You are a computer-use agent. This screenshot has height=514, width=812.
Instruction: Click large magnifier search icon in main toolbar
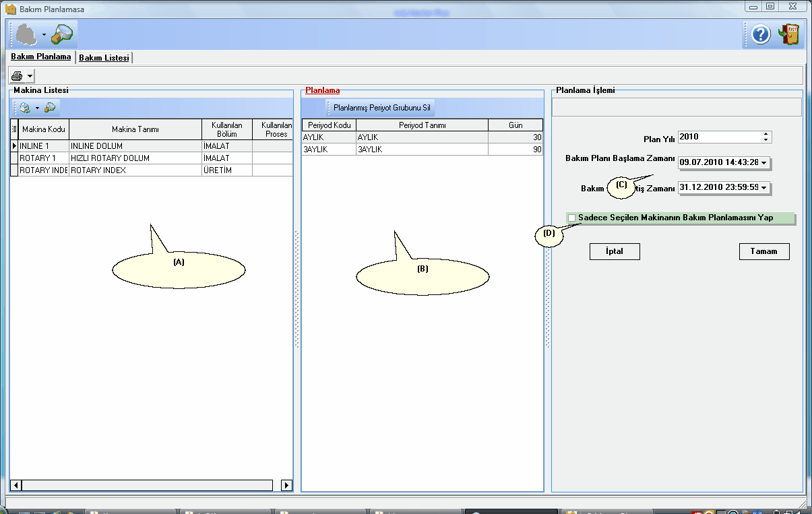pyautogui.click(x=62, y=34)
